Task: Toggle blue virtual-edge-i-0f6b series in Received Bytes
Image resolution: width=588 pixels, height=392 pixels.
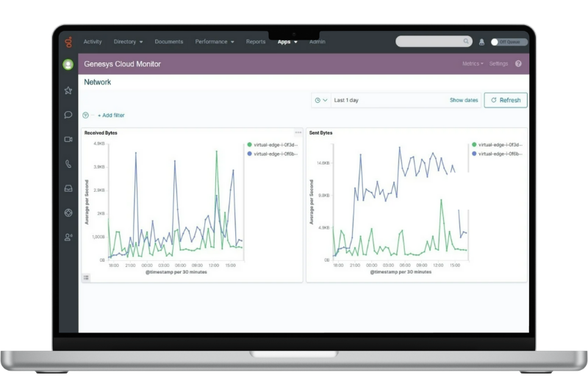Action: [x=273, y=154]
